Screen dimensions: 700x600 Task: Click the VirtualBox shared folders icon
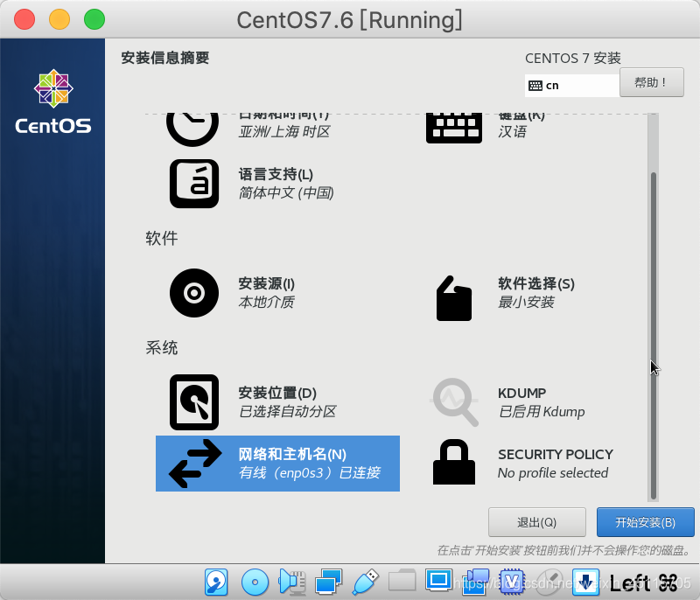[x=402, y=581]
